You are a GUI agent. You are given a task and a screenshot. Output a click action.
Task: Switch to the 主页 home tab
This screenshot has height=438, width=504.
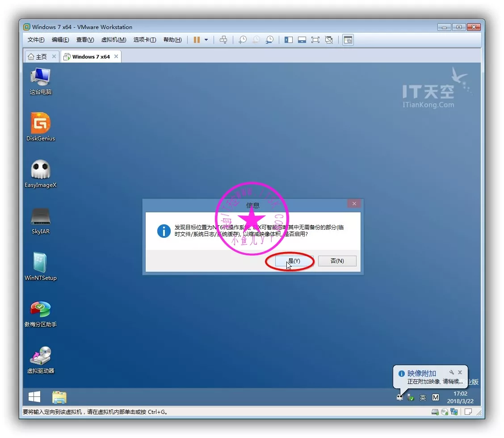38,57
